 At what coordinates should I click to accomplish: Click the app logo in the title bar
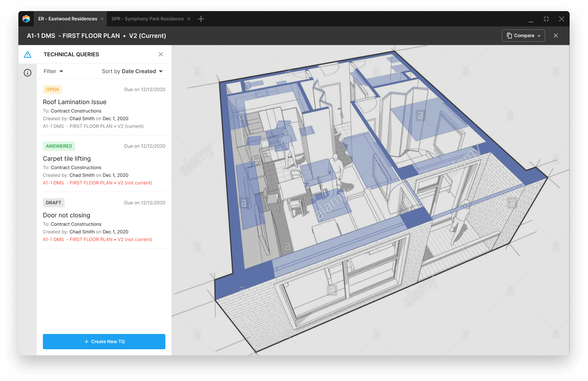(26, 19)
